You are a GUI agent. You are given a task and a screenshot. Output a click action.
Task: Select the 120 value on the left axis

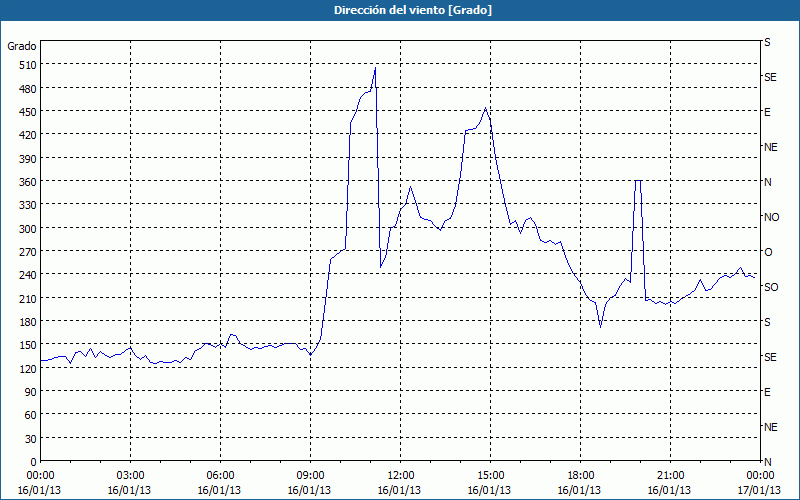[x=28, y=368]
